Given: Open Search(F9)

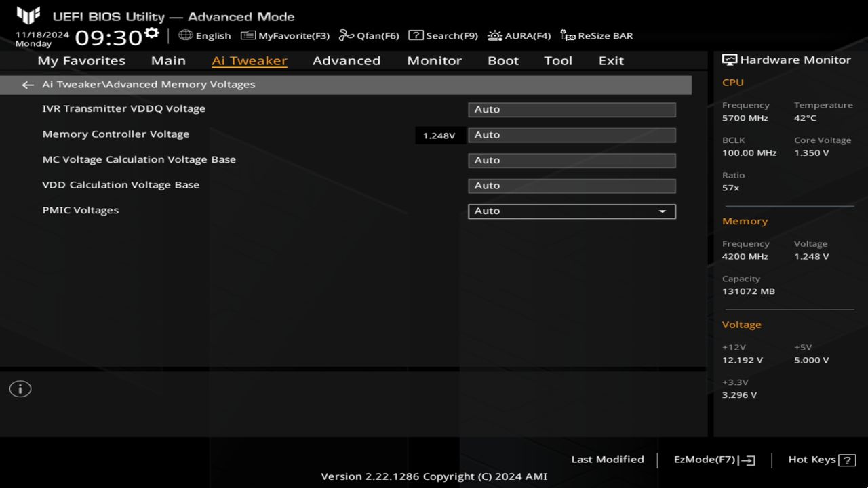Looking at the screenshot, I should coord(443,35).
